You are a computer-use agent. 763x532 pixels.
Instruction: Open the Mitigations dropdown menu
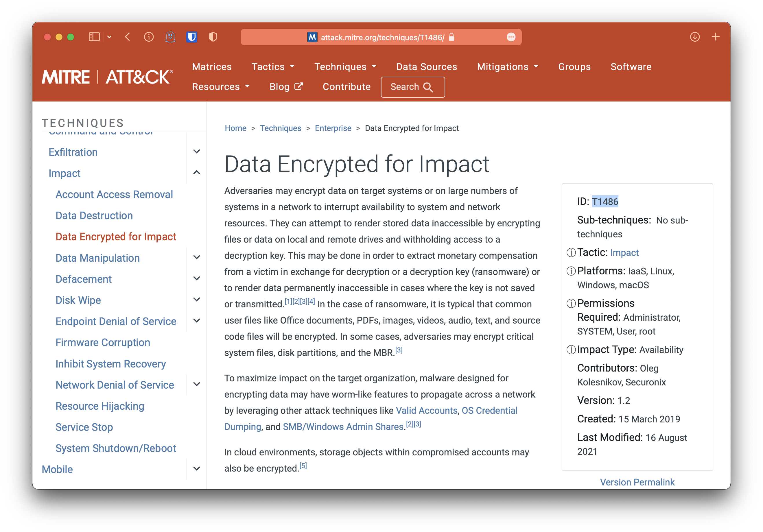(507, 67)
